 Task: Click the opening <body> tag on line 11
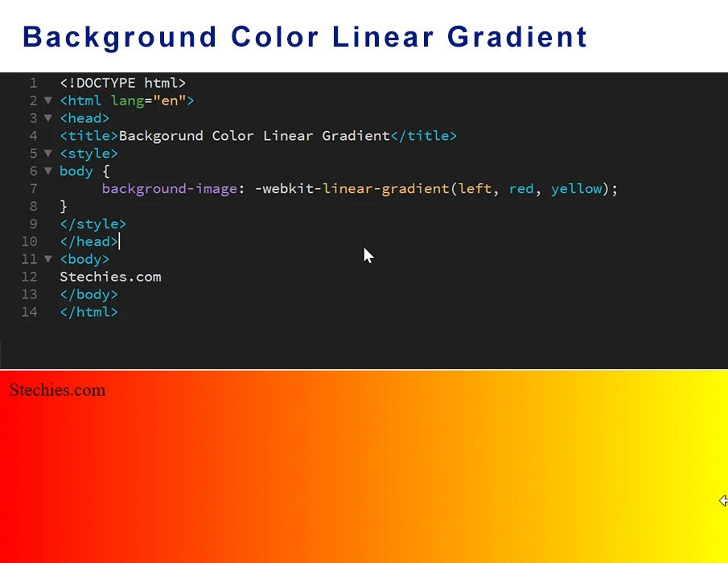(x=84, y=260)
